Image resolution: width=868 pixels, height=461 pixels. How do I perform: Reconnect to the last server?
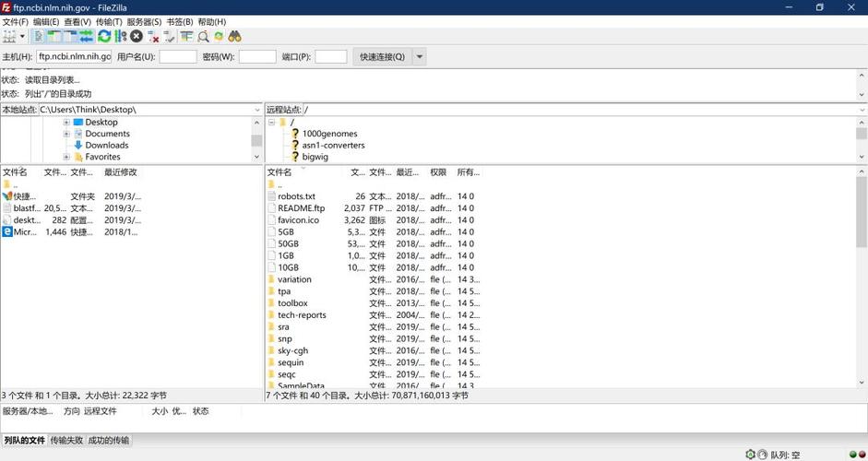[x=170, y=37]
